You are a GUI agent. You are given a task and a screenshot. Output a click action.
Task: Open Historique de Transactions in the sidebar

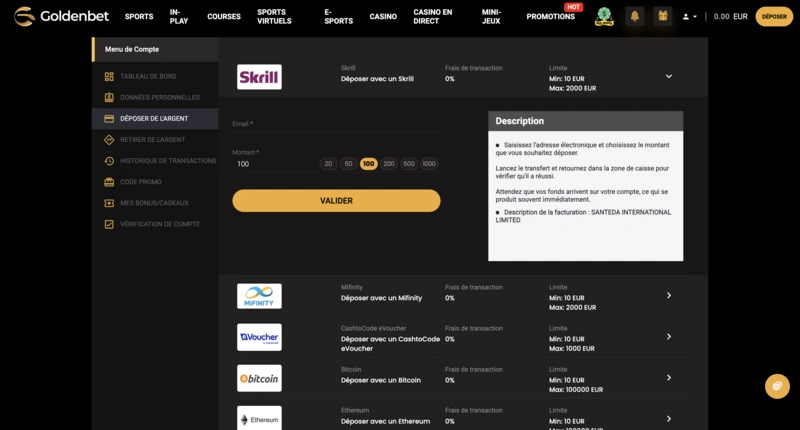point(167,161)
